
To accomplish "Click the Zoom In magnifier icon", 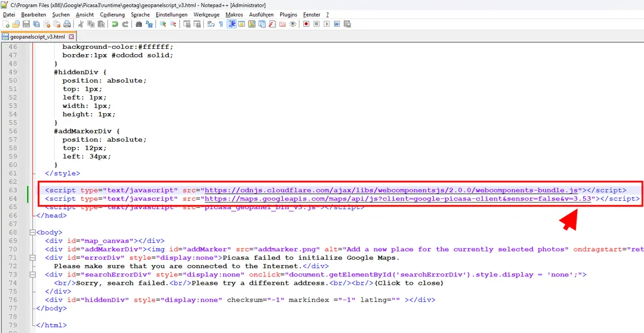I will click(x=163, y=24).
